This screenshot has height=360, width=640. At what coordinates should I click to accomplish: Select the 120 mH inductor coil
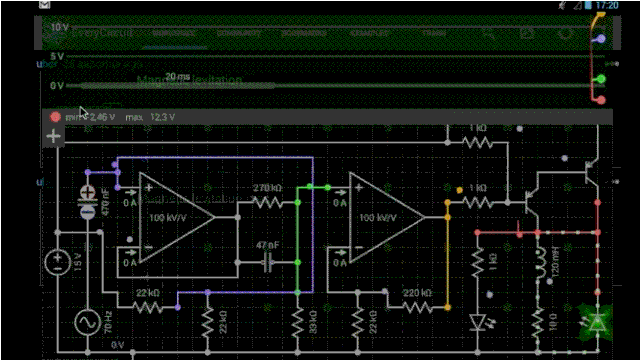pyautogui.click(x=541, y=263)
